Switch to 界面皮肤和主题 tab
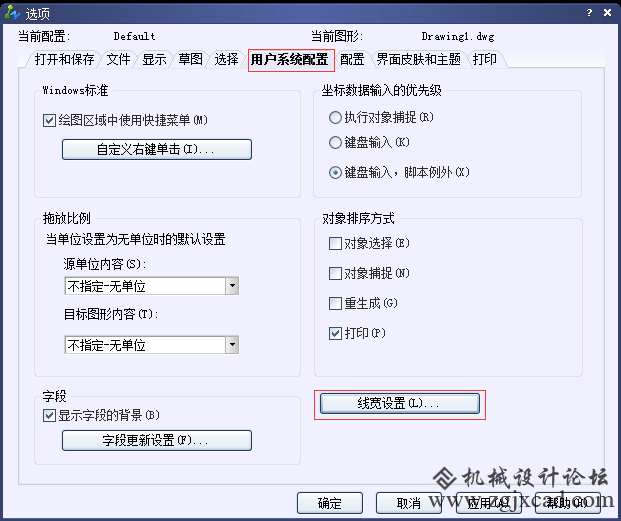Screen dimensions: 621x521 418,59
